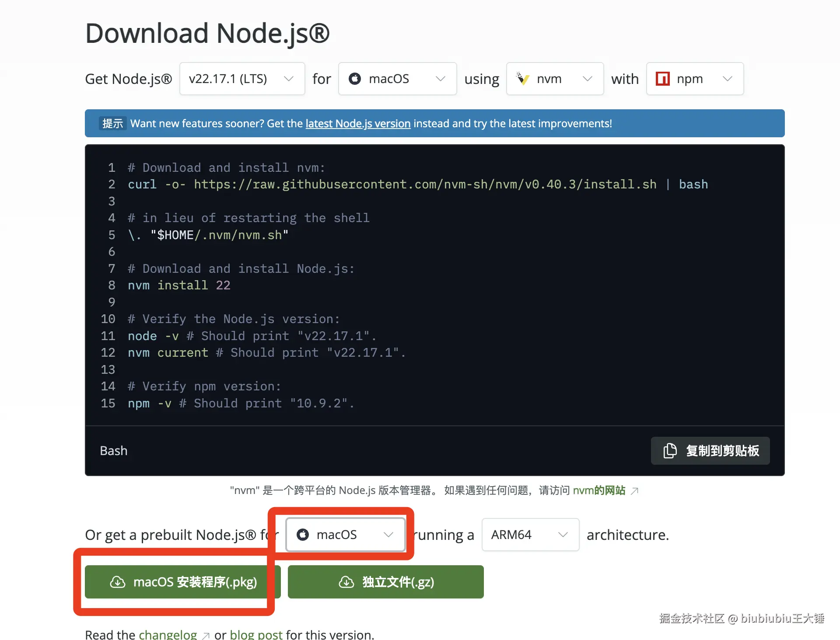Viewport: 840px width, 640px height.
Task: Click the clipboard copy icon
Action: pos(670,451)
